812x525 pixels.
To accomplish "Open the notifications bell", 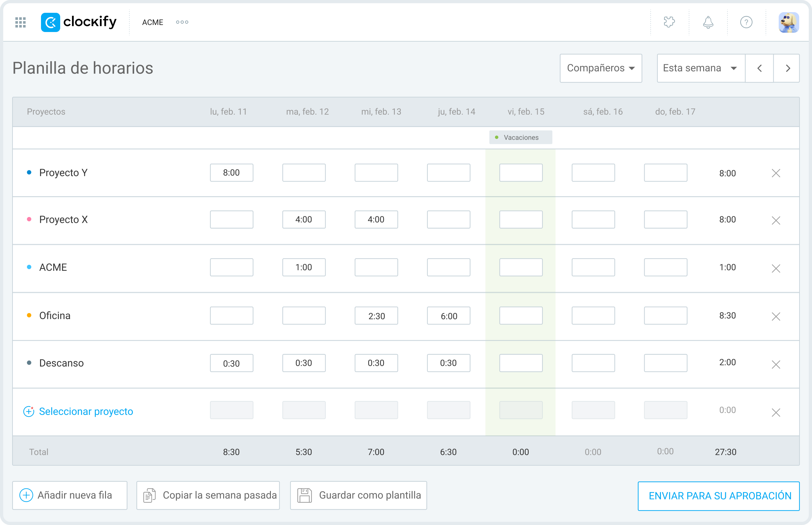I will [708, 22].
